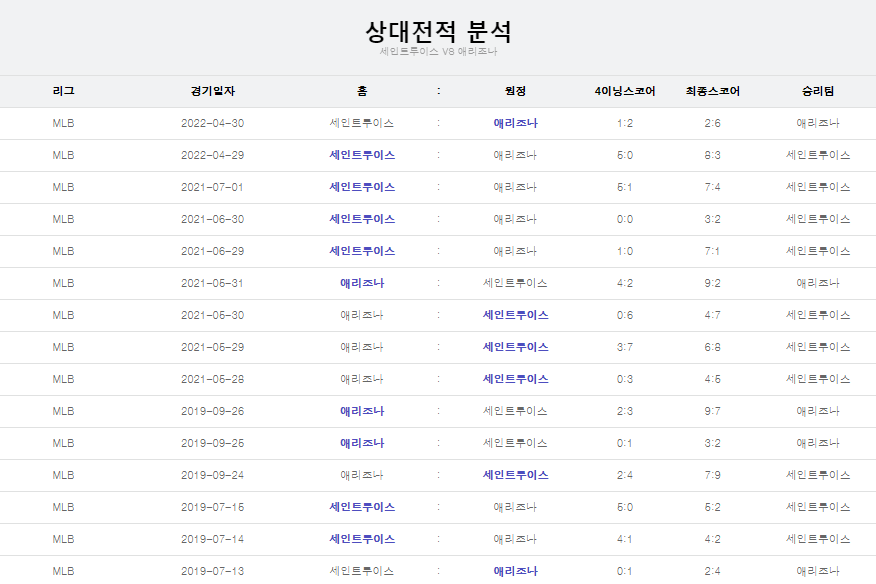The width and height of the screenshot is (876, 584).
Task: Click the final score in the 2019-07-15 row
Action: coord(712,507)
